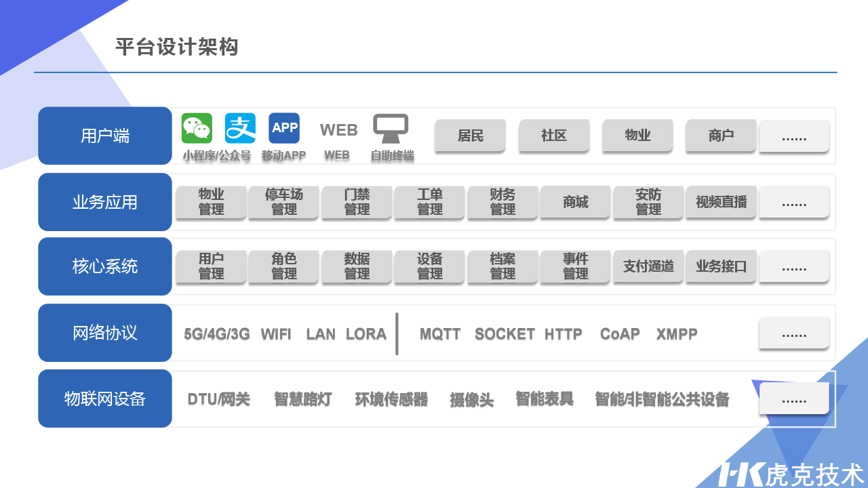Click the 档案管理 box
868x488 pixels.
tap(502, 266)
